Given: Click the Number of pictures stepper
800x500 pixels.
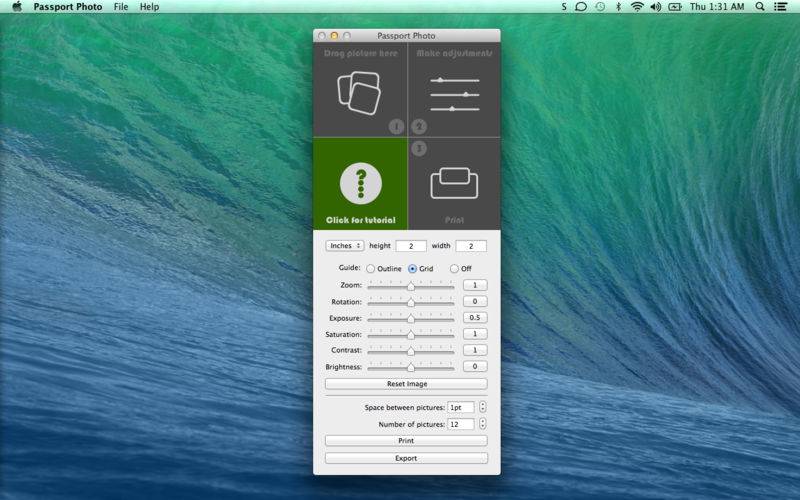Looking at the screenshot, I should point(483,424).
